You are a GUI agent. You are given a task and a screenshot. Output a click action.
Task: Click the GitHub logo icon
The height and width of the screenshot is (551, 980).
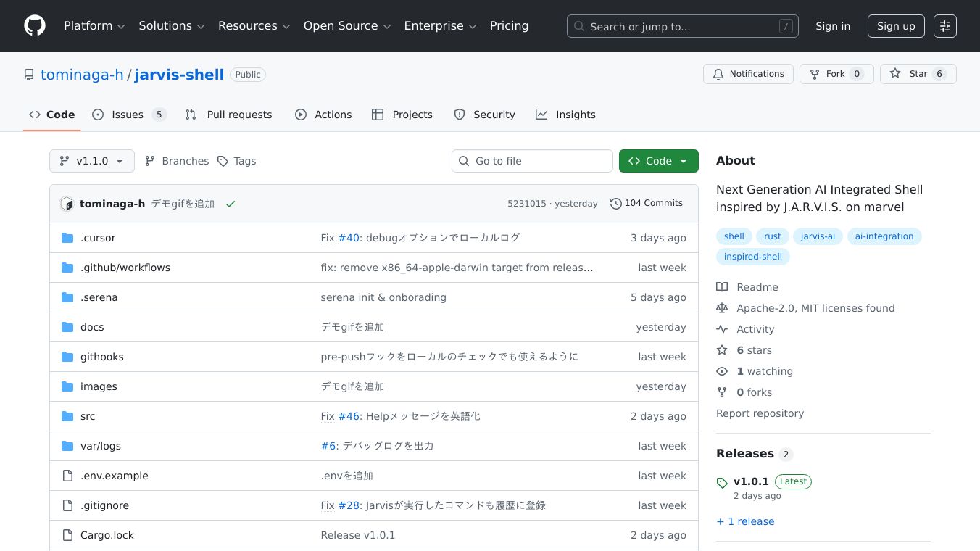pyautogui.click(x=35, y=26)
